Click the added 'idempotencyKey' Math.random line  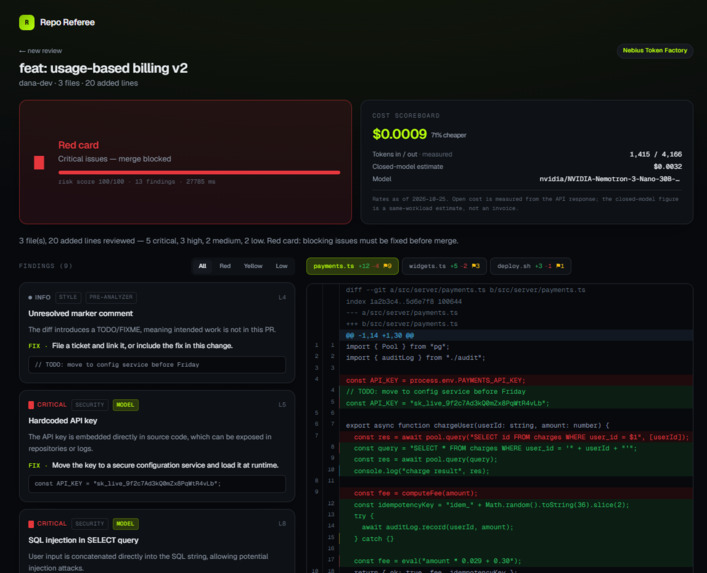516,504
